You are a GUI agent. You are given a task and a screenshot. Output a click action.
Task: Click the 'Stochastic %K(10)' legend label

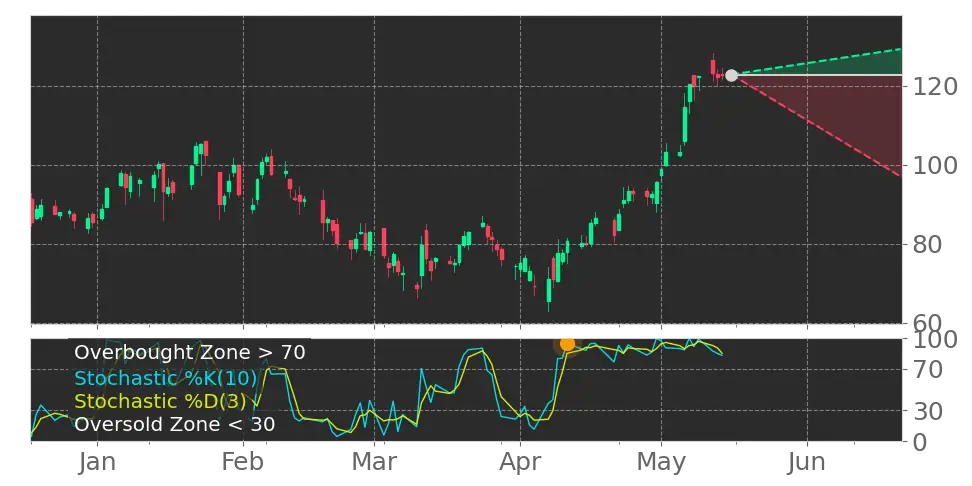tap(166, 377)
